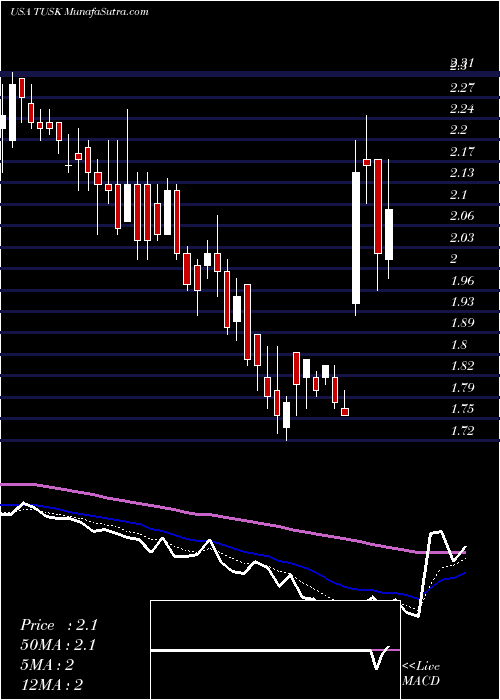Click the 'Price : 2.1' legend entry

(58, 625)
